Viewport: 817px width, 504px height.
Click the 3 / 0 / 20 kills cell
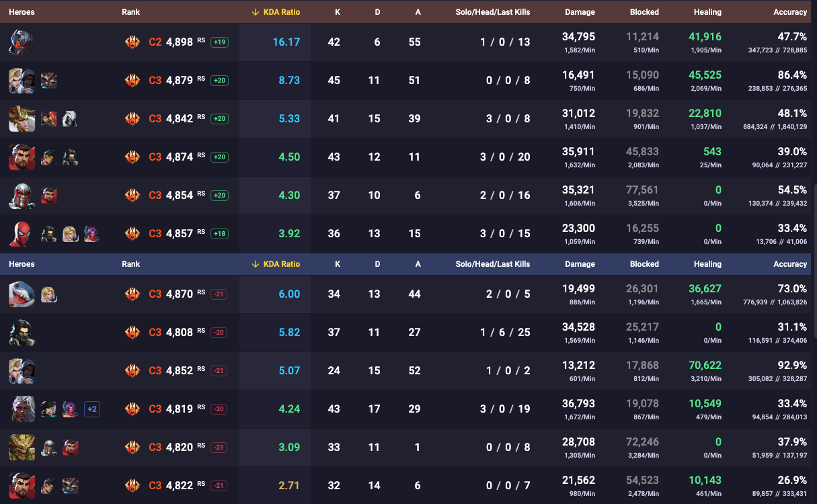(x=505, y=157)
